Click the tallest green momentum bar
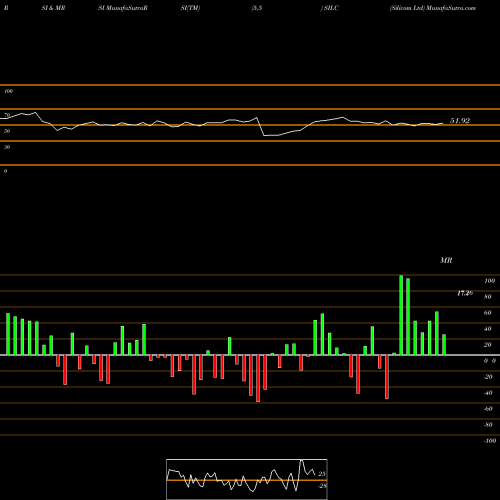500x500 pixels. click(x=401, y=315)
